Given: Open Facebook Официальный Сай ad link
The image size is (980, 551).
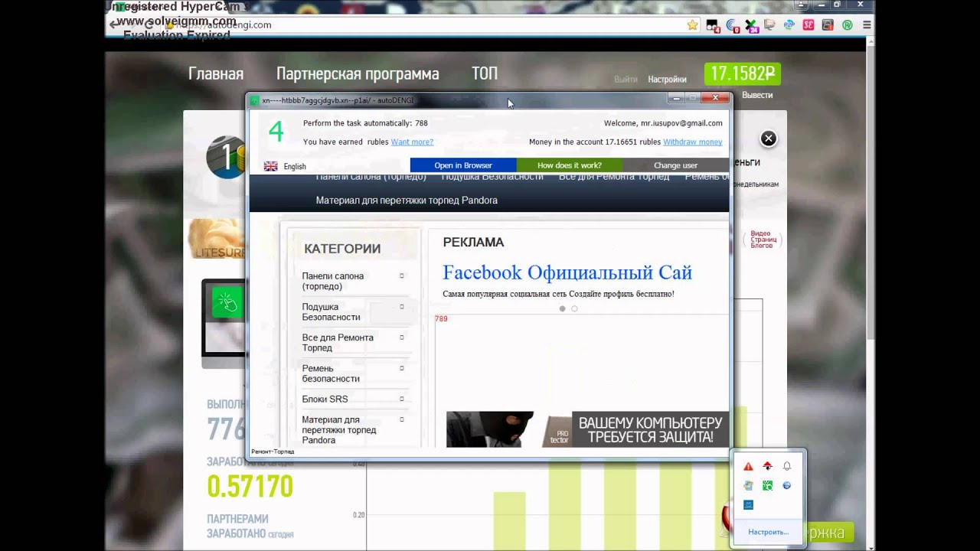Looking at the screenshot, I should (x=567, y=272).
